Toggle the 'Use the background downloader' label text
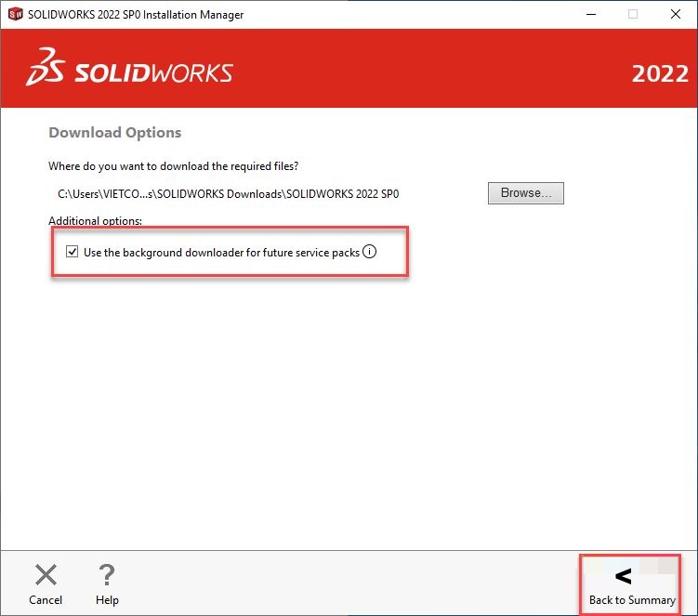Image resolution: width=698 pixels, height=616 pixels. coord(221,253)
